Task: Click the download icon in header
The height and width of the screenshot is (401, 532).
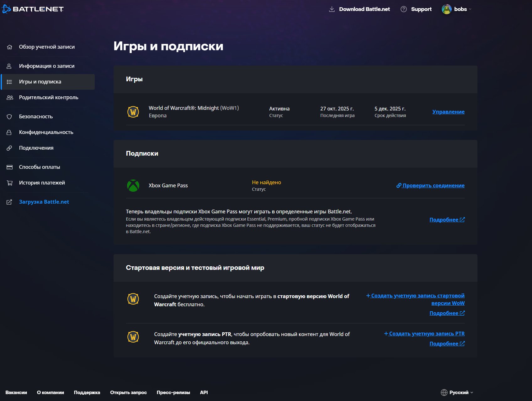Action: point(332,9)
